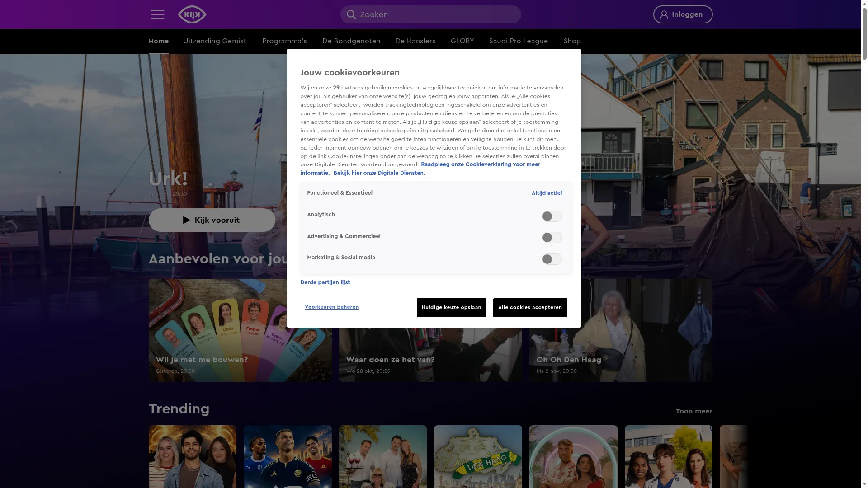
Task: Go to Uitzending Gemist tab
Action: point(215,41)
